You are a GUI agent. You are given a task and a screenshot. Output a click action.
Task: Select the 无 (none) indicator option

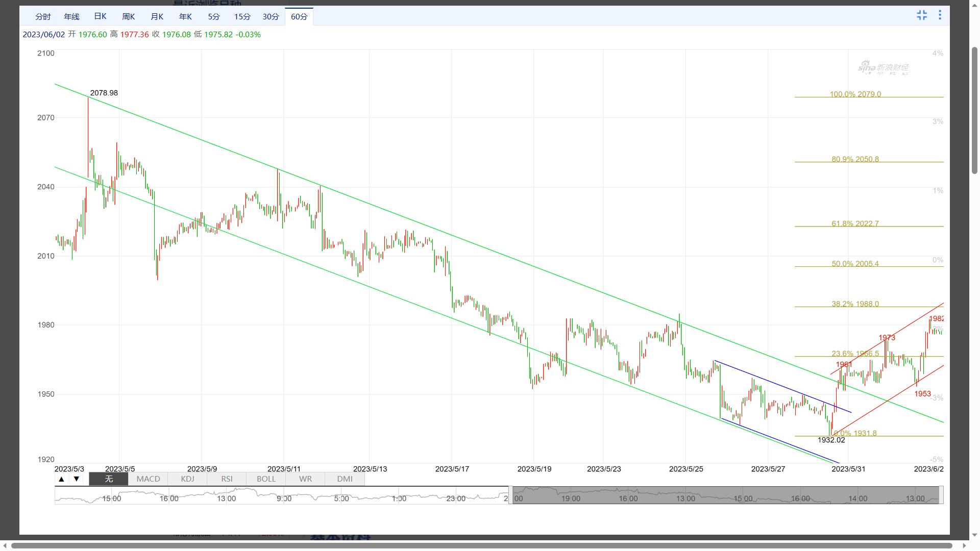109,479
